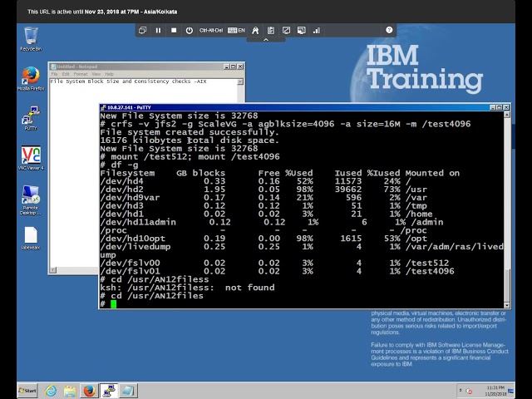Select the PuTTY desktop shortcut
Viewport: 532px width, 399px height.
[31, 118]
